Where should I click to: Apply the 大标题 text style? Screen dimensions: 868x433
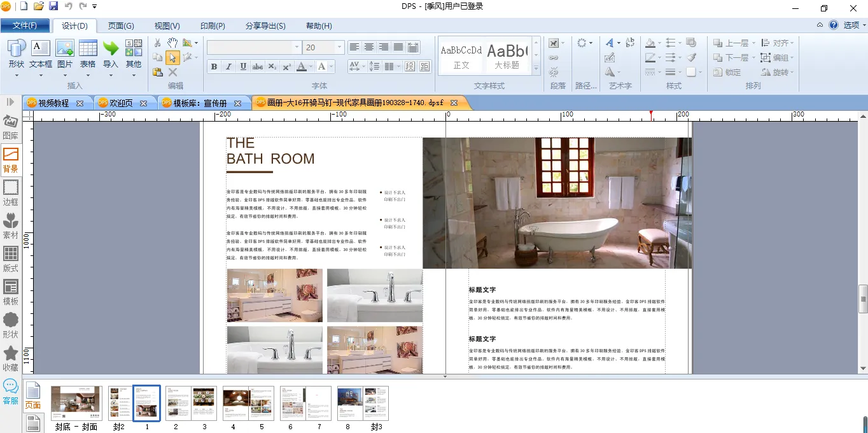[x=507, y=56]
